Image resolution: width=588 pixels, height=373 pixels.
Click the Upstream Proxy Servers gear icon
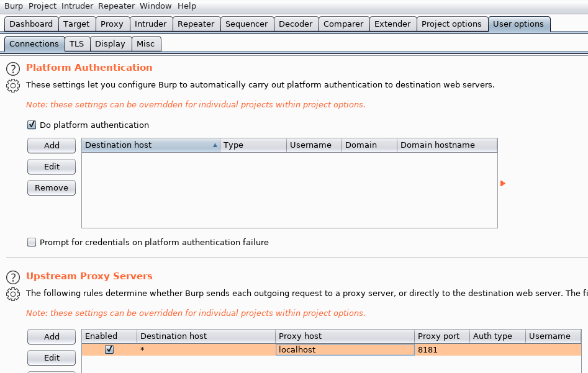(x=13, y=294)
